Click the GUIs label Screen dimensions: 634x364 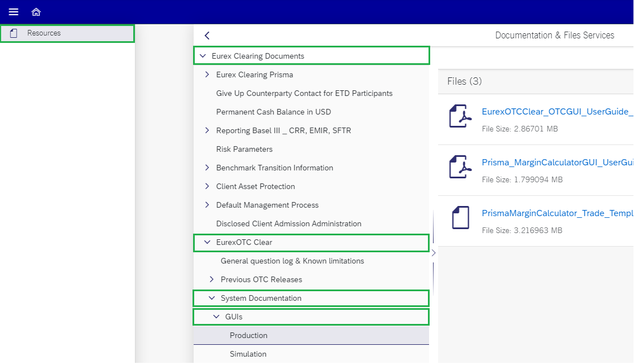[234, 317]
